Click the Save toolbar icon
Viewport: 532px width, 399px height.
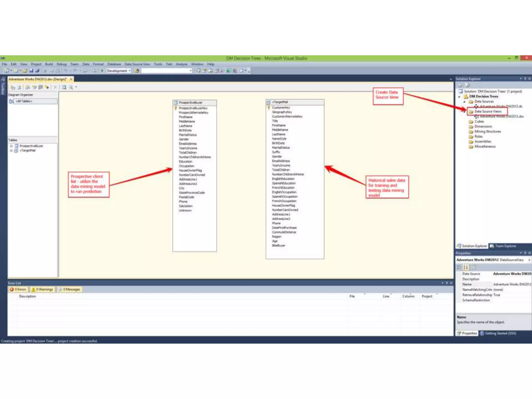(x=31, y=71)
